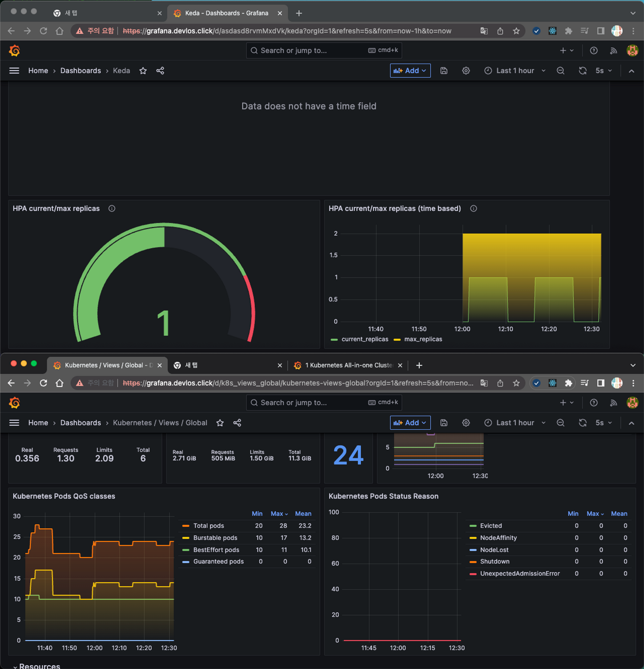This screenshot has width=644, height=669.
Task: Share the Keda dashboard via share icon
Action: (x=160, y=71)
